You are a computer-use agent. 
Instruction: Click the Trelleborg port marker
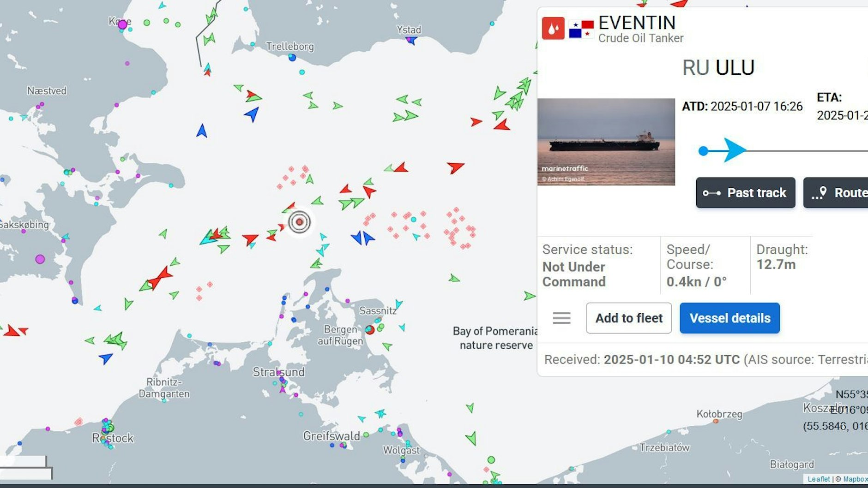click(292, 57)
